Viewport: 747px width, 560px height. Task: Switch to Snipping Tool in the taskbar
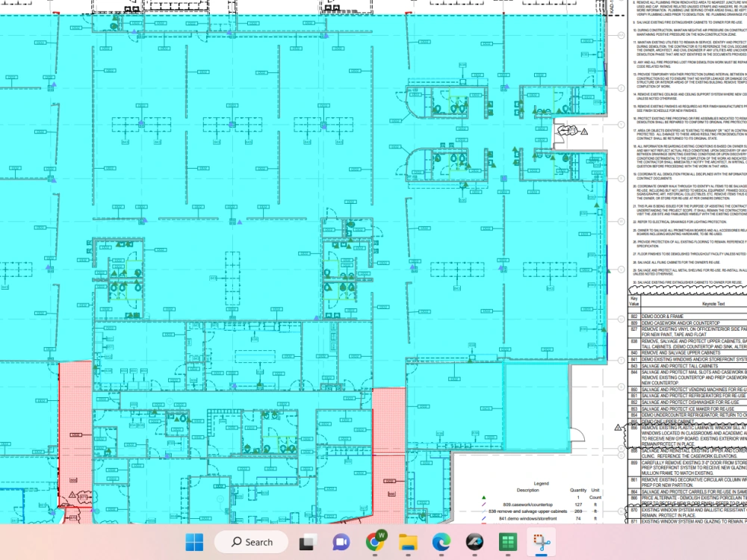542,542
